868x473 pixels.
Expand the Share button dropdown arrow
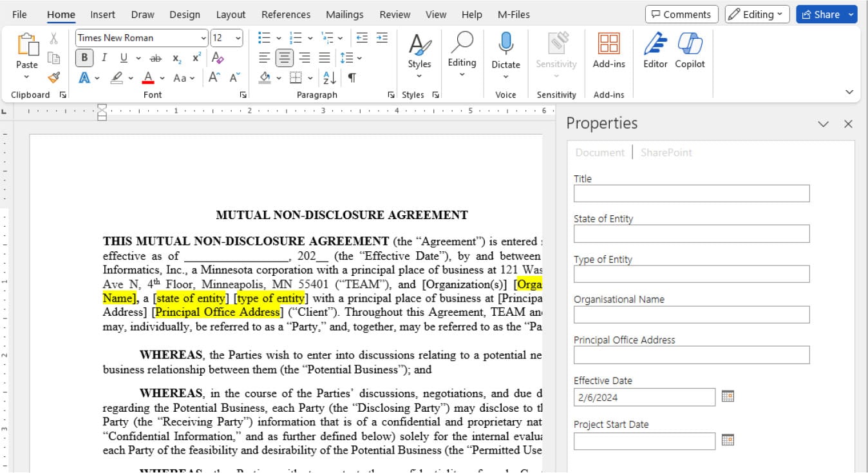(851, 14)
